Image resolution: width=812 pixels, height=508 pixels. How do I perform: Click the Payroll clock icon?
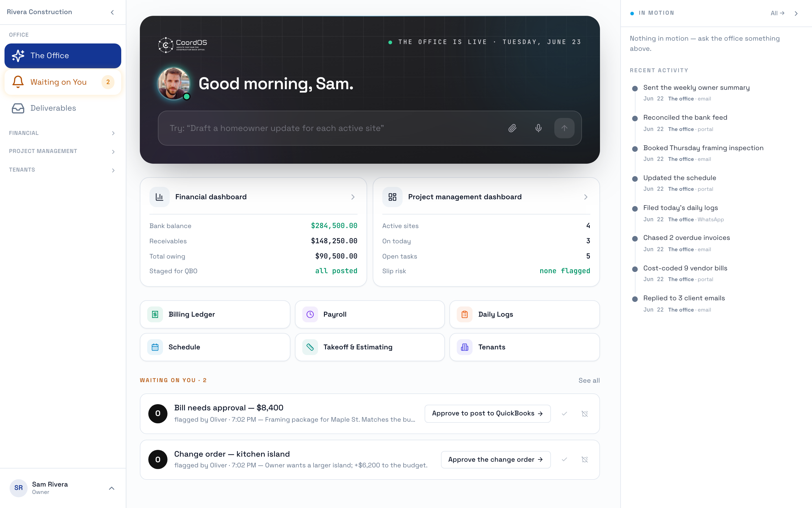tap(310, 314)
